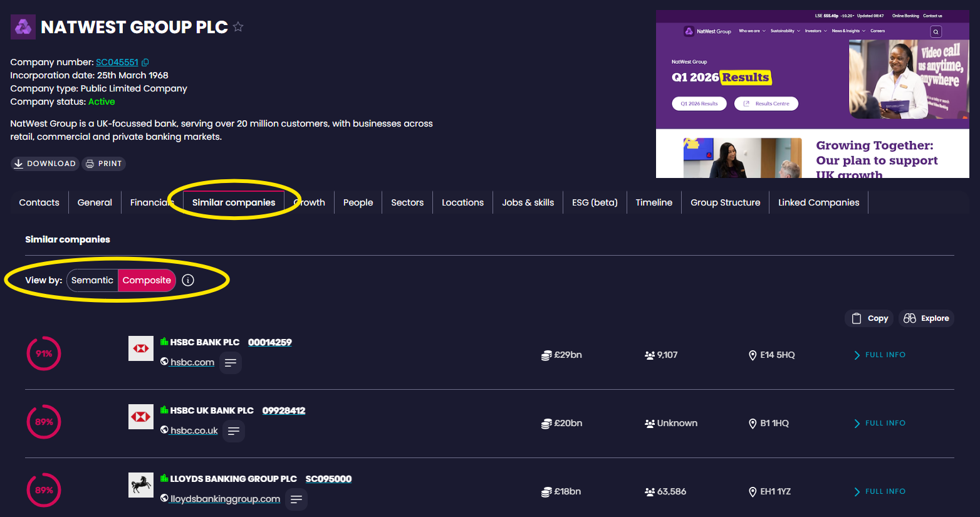
Task: Go to the People tab
Action: point(358,202)
